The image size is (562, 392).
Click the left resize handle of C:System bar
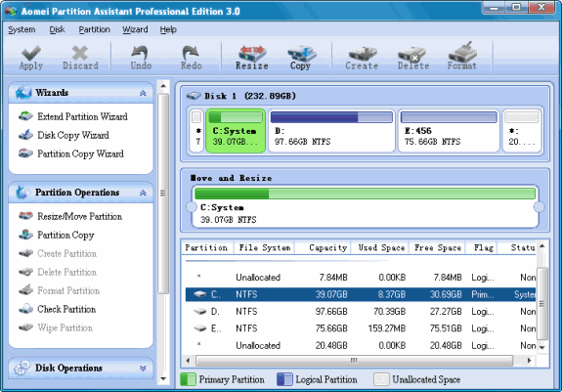192,206
